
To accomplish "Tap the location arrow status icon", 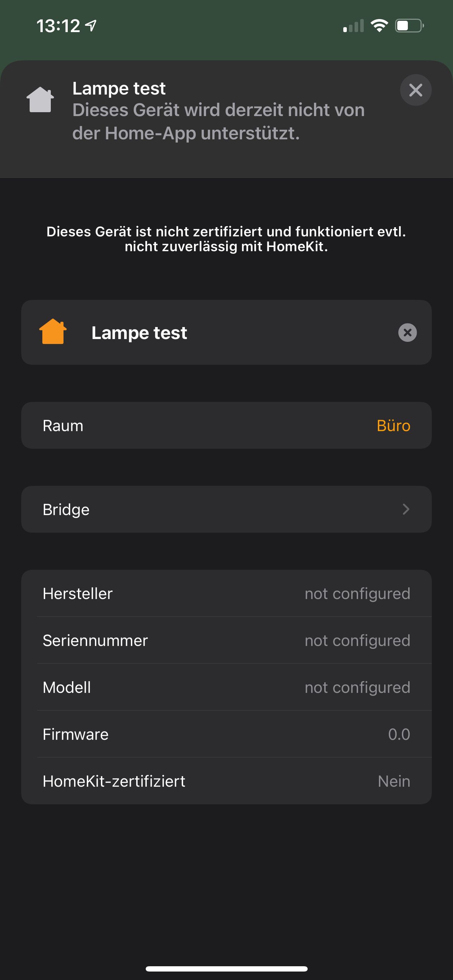I will click(x=91, y=26).
